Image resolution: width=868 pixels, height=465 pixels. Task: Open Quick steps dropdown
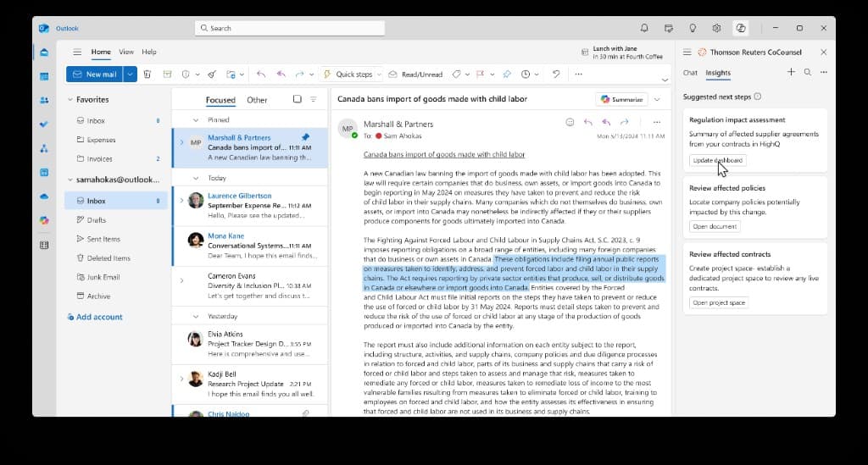(379, 74)
